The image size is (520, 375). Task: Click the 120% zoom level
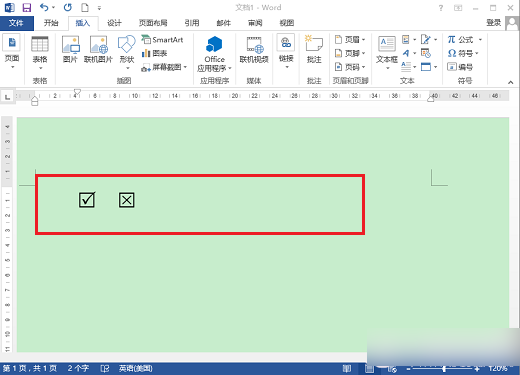(x=498, y=369)
